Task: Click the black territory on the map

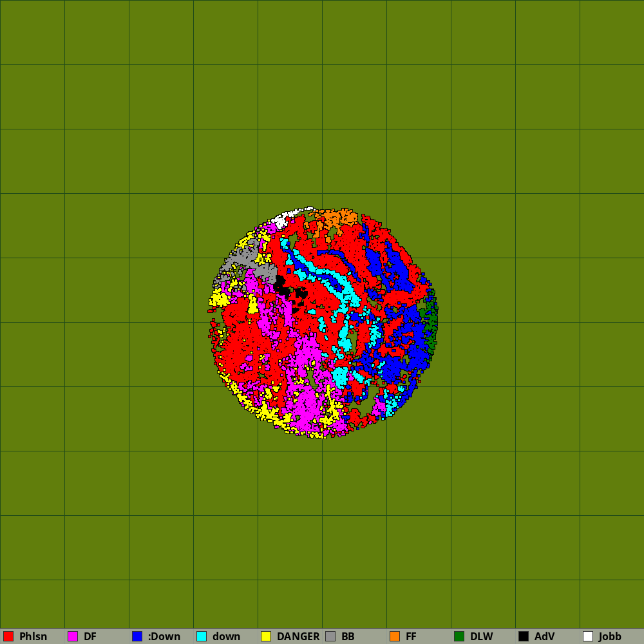Action: (282, 287)
